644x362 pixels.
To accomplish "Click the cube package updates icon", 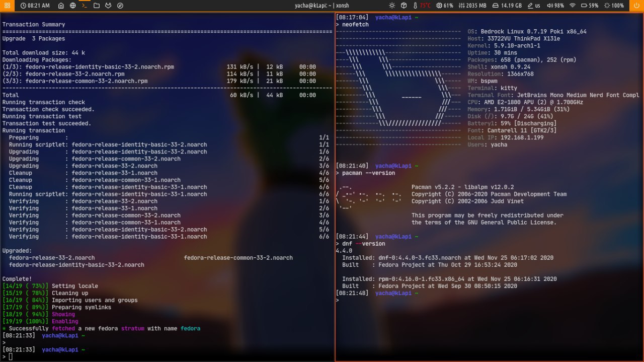I will tap(404, 6).
